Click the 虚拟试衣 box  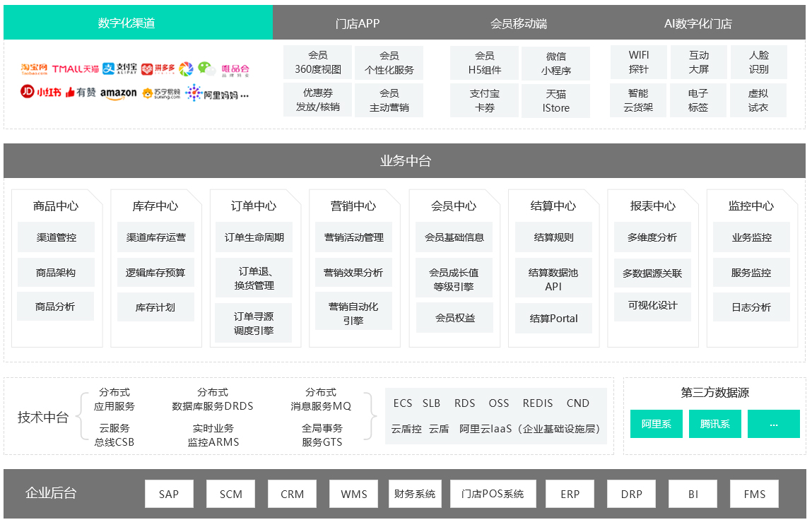tap(758, 100)
